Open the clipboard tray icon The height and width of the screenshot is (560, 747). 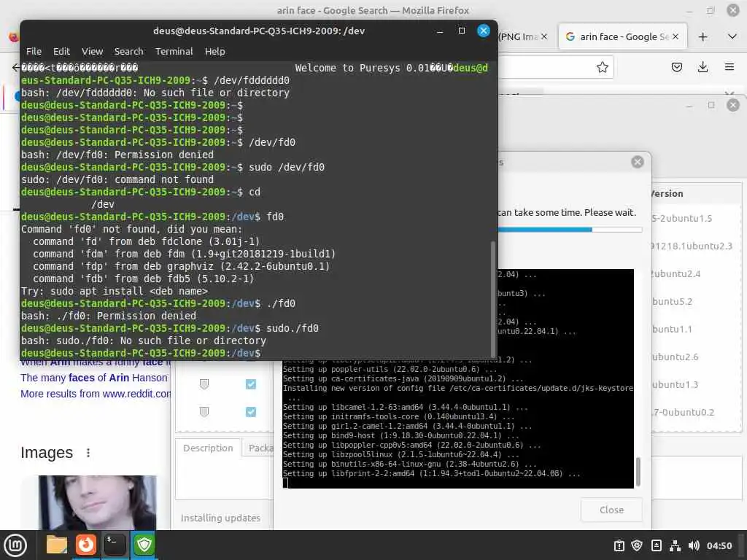619,545
